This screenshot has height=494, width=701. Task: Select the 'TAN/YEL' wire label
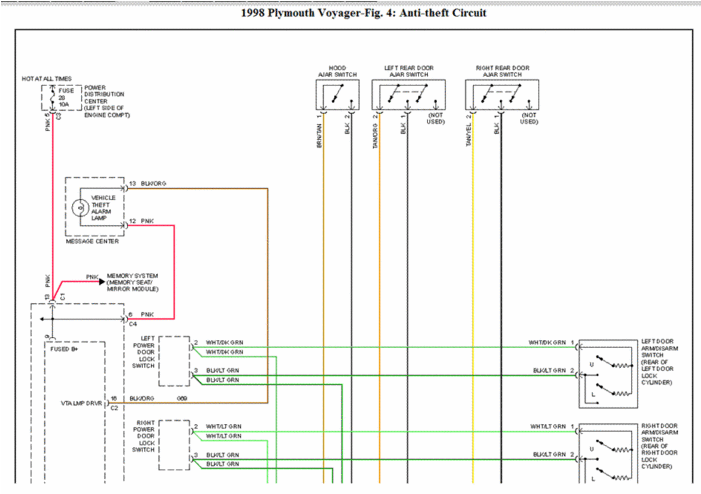469,135
